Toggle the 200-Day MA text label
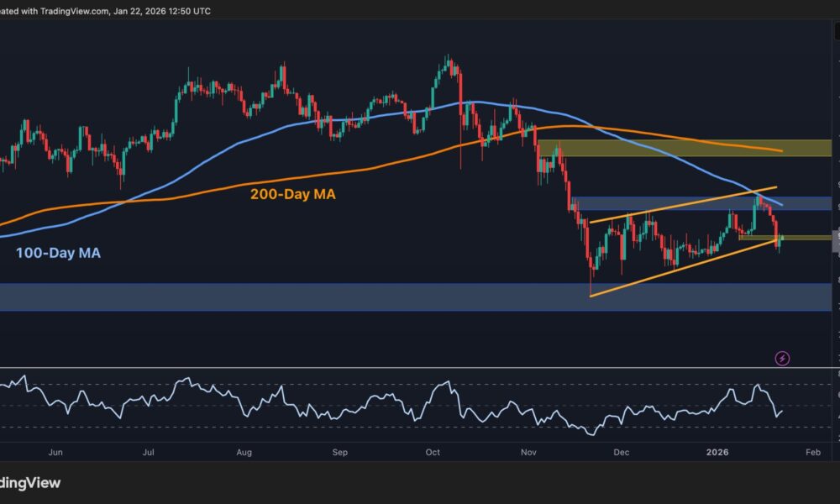Image resolution: width=840 pixels, height=504 pixels. (x=291, y=194)
